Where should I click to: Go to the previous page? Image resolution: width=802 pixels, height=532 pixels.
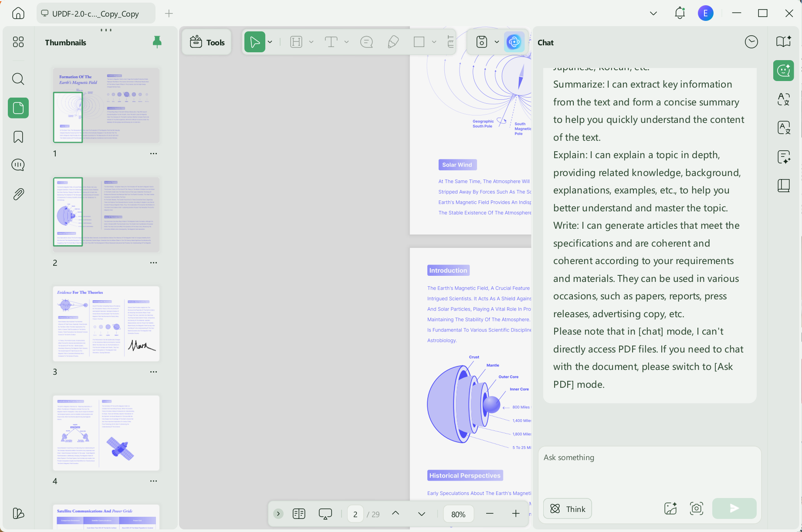[396, 513]
